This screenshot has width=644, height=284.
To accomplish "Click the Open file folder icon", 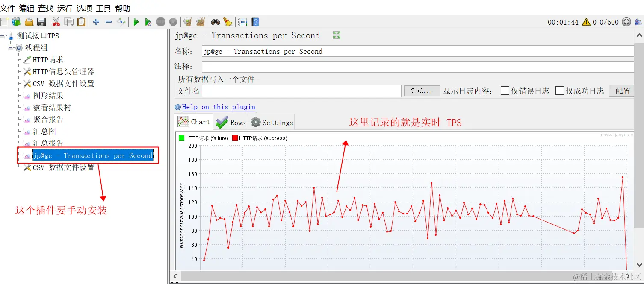I will [x=29, y=22].
